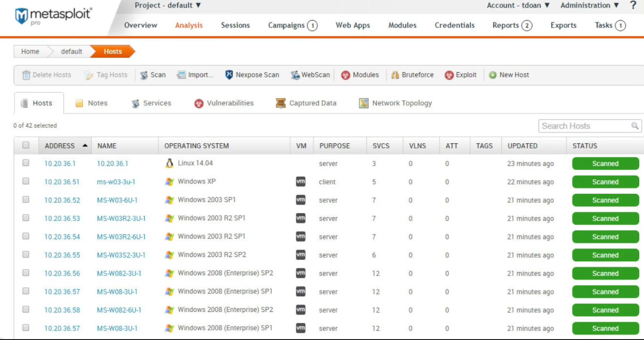This screenshot has width=644, height=340.
Task: Click the Reports count badge showing 2
Action: click(x=527, y=25)
